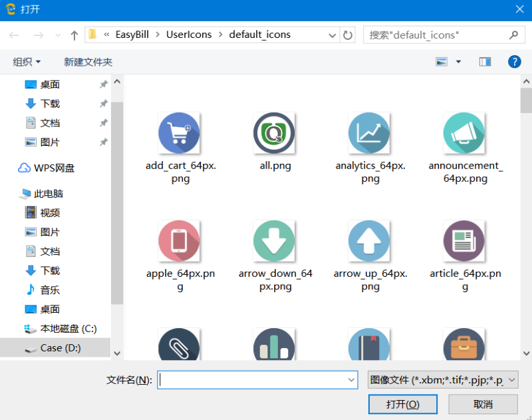
Task: Expand the address bar history dropdown
Action: (x=332, y=35)
